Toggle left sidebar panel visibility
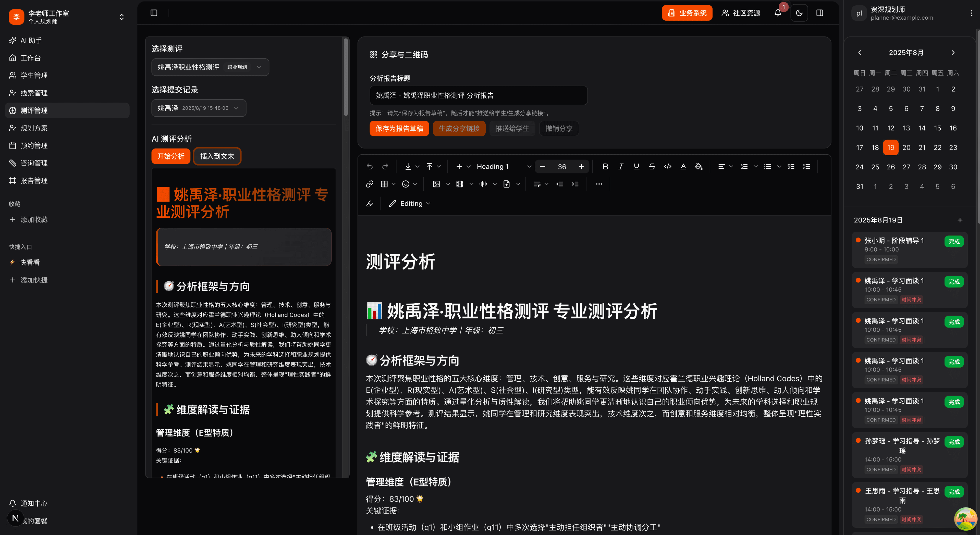This screenshot has width=980, height=535. (154, 13)
